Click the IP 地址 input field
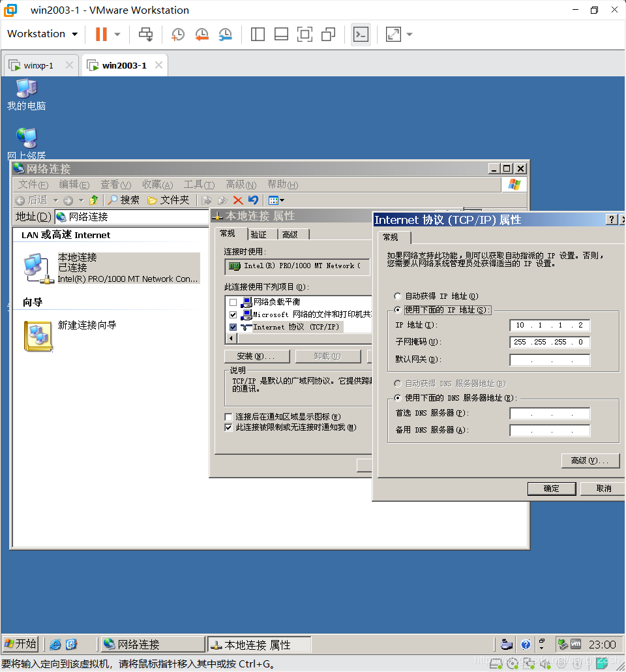The height and width of the screenshot is (672, 626). tap(550, 326)
